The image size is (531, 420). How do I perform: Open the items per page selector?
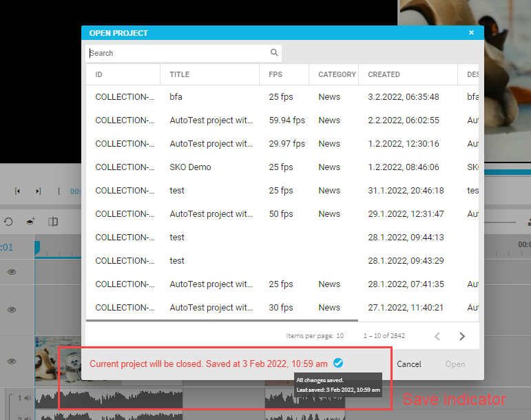pyautogui.click(x=340, y=336)
